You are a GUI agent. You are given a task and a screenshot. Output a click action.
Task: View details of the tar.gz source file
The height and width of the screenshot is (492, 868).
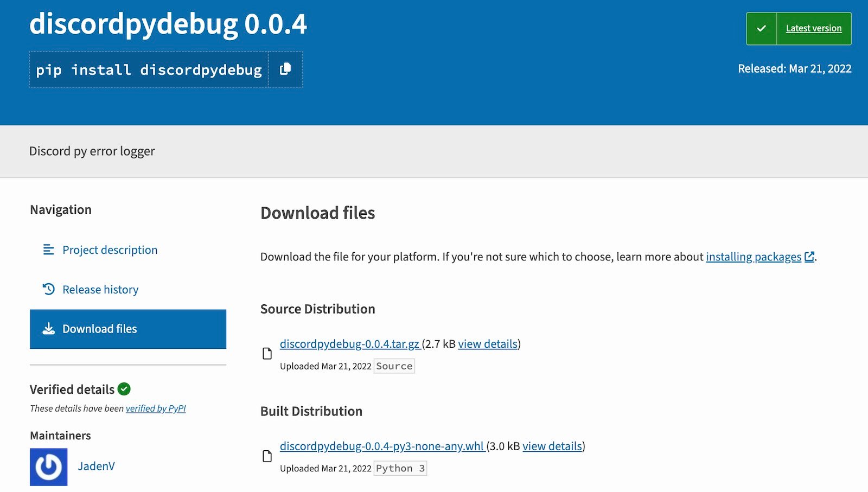tap(488, 344)
